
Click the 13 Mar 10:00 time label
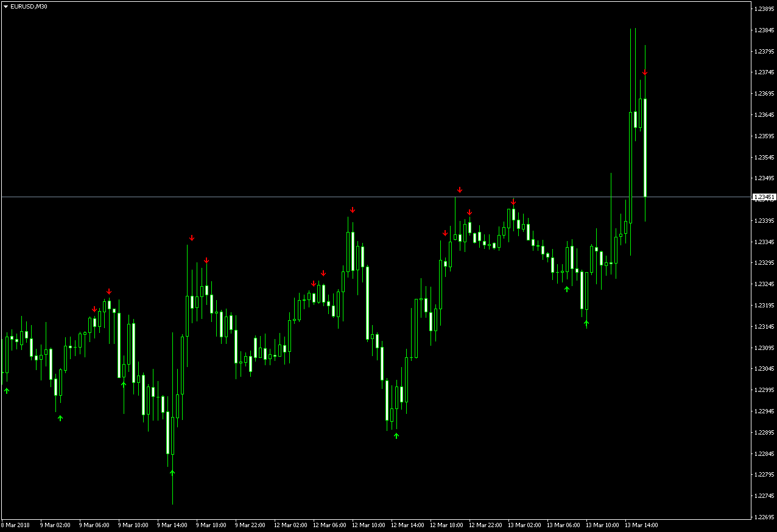click(602, 525)
